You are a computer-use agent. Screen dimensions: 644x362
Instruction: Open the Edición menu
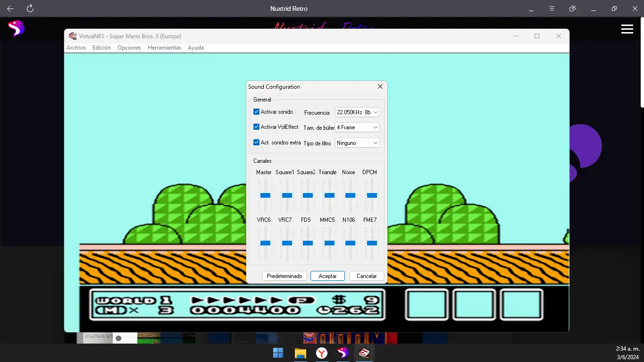point(101,48)
